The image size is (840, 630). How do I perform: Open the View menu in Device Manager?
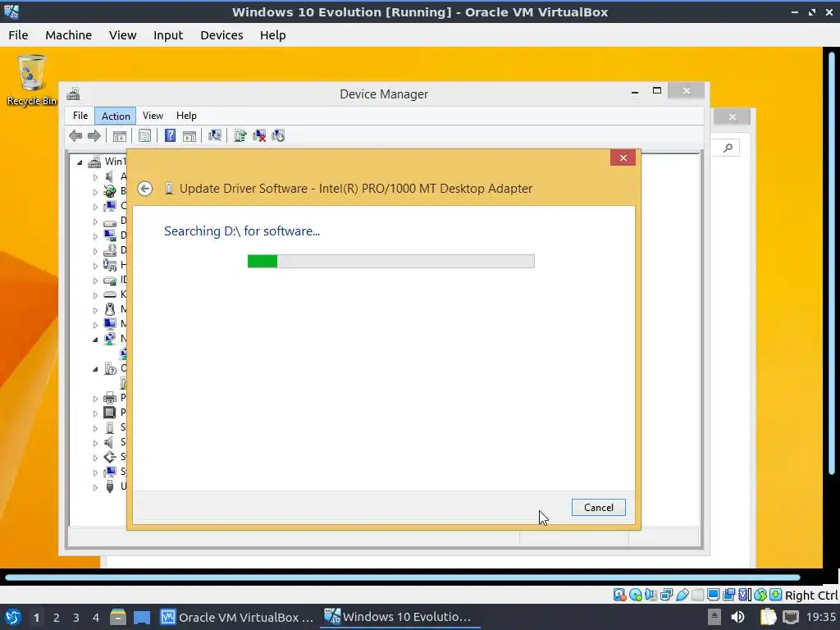pyautogui.click(x=153, y=116)
